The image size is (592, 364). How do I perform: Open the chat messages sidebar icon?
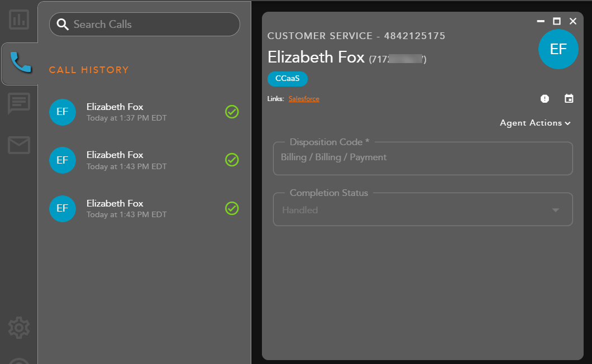pyautogui.click(x=19, y=104)
